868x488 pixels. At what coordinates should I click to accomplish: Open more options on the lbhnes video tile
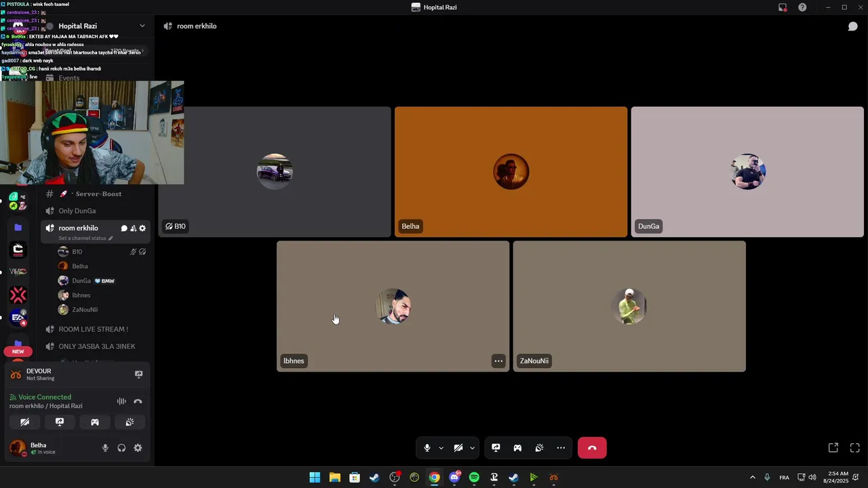tap(498, 361)
